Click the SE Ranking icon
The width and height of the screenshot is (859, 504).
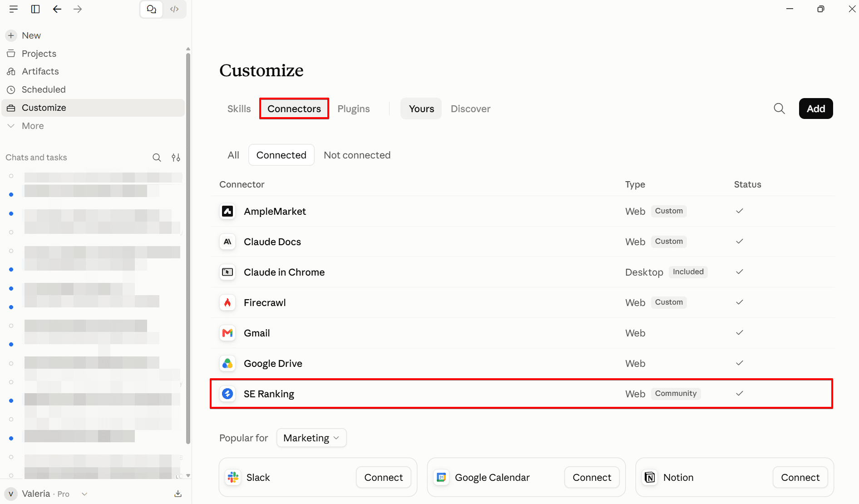click(227, 394)
